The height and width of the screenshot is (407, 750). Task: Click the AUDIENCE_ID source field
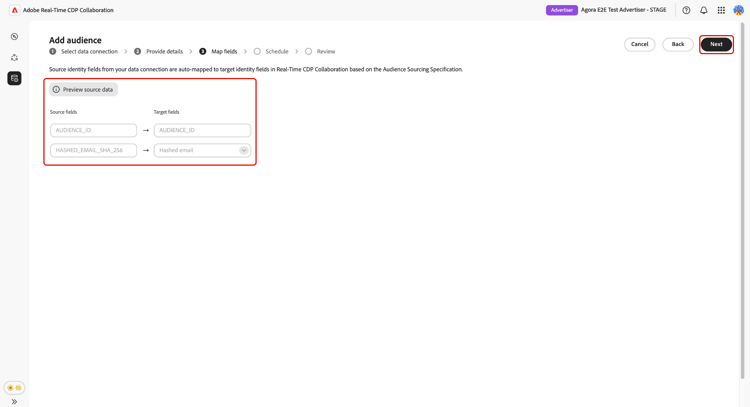pos(93,130)
